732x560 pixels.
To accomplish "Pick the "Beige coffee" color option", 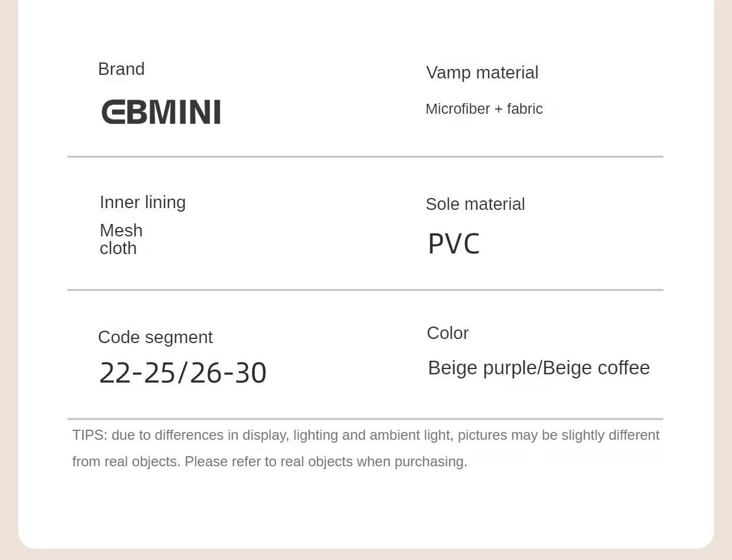I will (596, 368).
